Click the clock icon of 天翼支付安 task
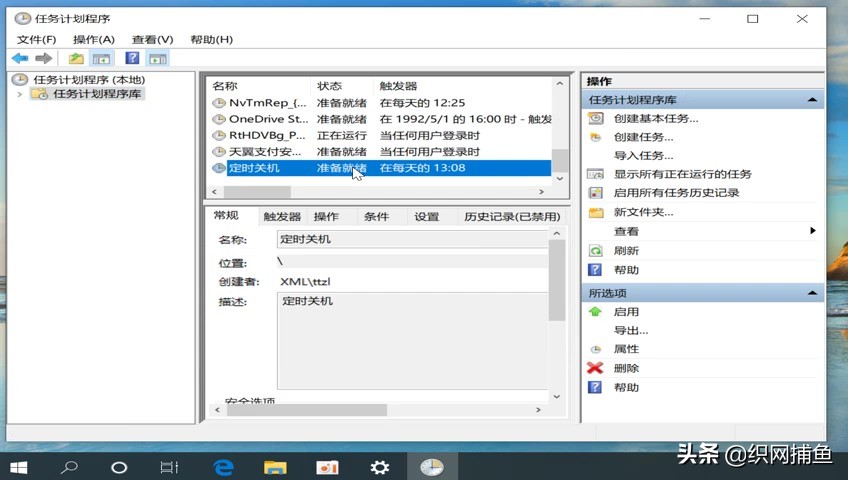Viewport: 848px width, 480px height. 218,151
